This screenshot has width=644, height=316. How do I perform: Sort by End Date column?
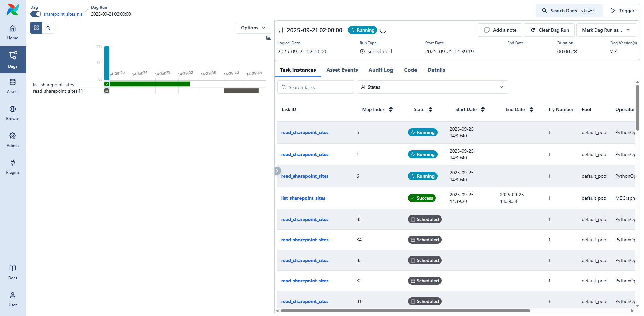pyautogui.click(x=531, y=109)
